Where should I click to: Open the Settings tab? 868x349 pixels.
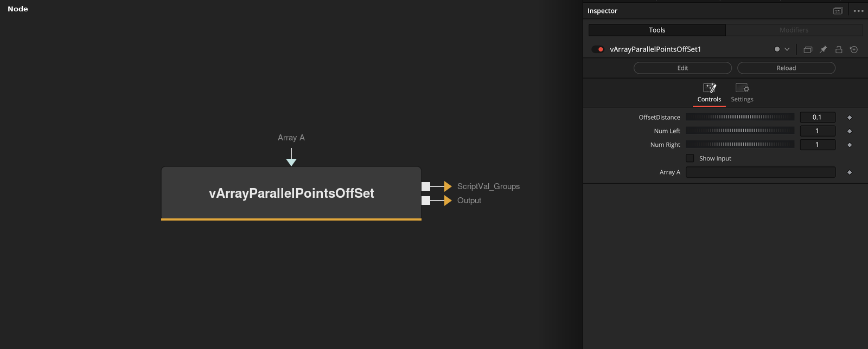[x=742, y=93]
